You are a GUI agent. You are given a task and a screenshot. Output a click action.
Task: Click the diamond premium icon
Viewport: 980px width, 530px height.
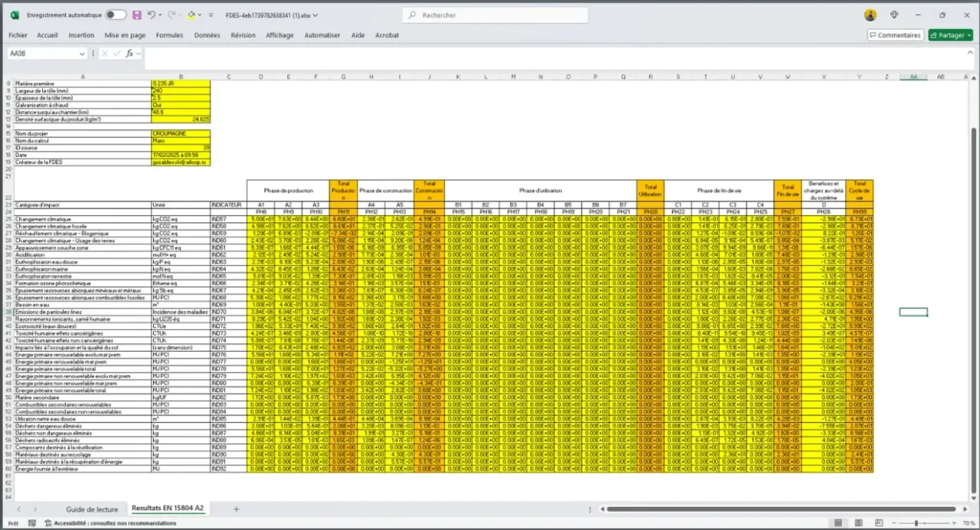click(894, 15)
